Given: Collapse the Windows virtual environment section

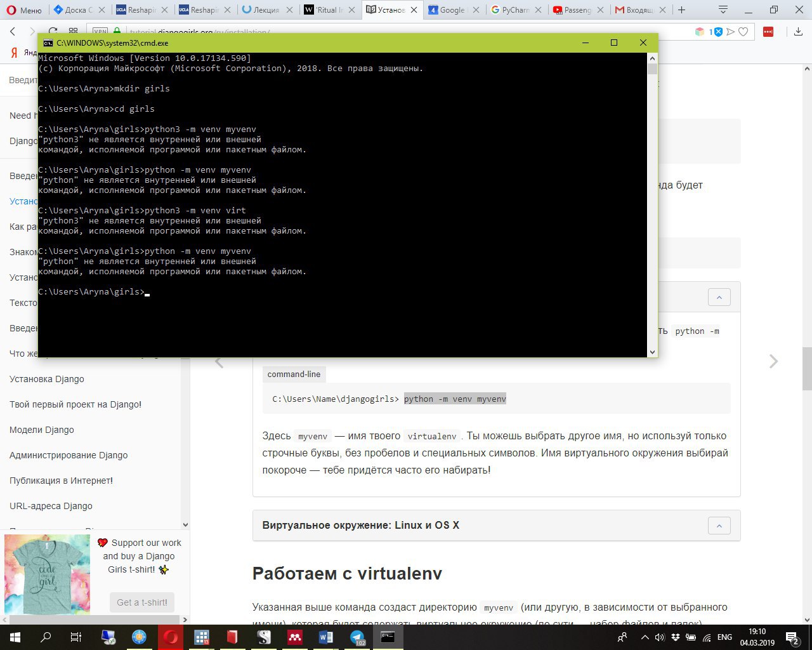Looking at the screenshot, I should pyautogui.click(x=719, y=297).
